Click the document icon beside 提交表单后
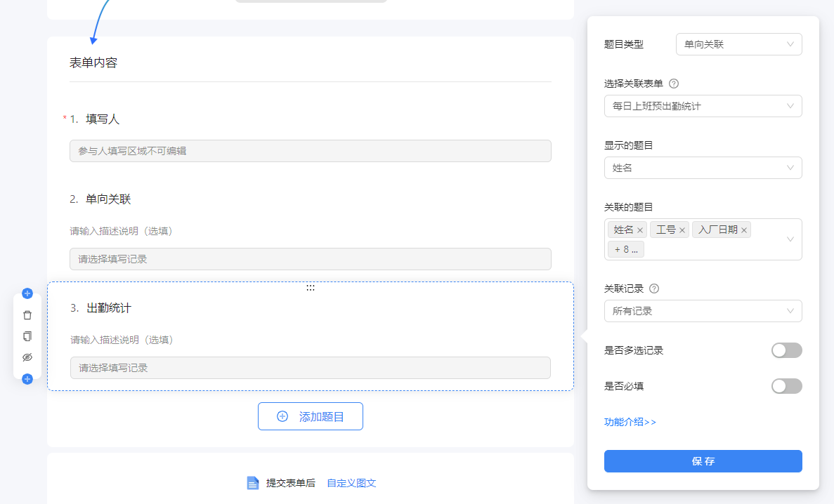Viewport: 834px width, 504px height. click(253, 483)
